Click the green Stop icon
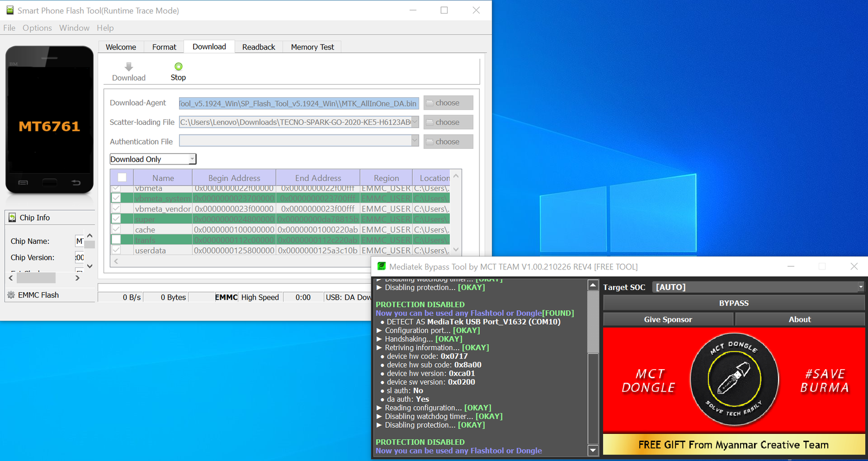868x461 pixels. pyautogui.click(x=178, y=67)
